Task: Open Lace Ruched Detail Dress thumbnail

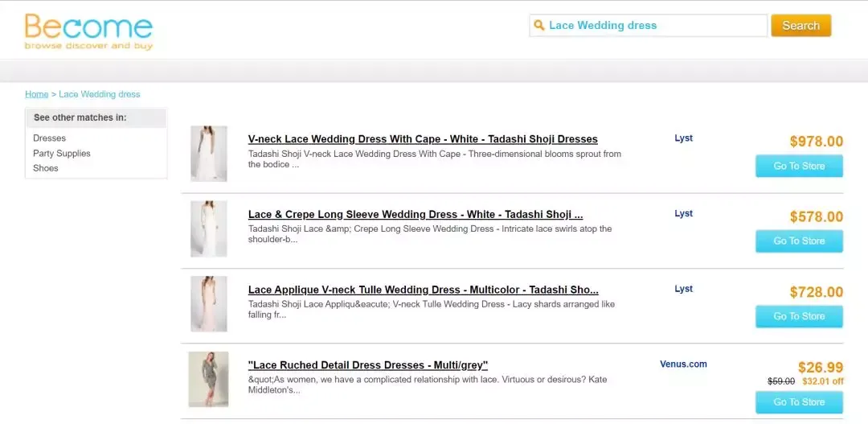Action: click(208, 379)
